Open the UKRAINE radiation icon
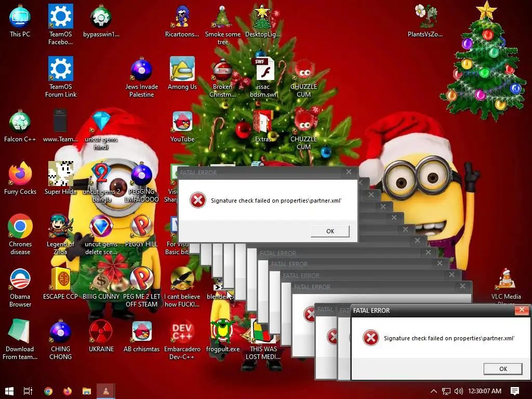Screen dimensions: 532x399 (x=101, y=331)
